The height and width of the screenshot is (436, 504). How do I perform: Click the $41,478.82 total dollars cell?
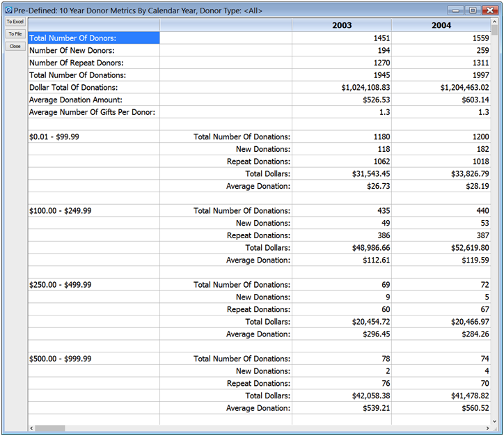(x=441, y=396)
